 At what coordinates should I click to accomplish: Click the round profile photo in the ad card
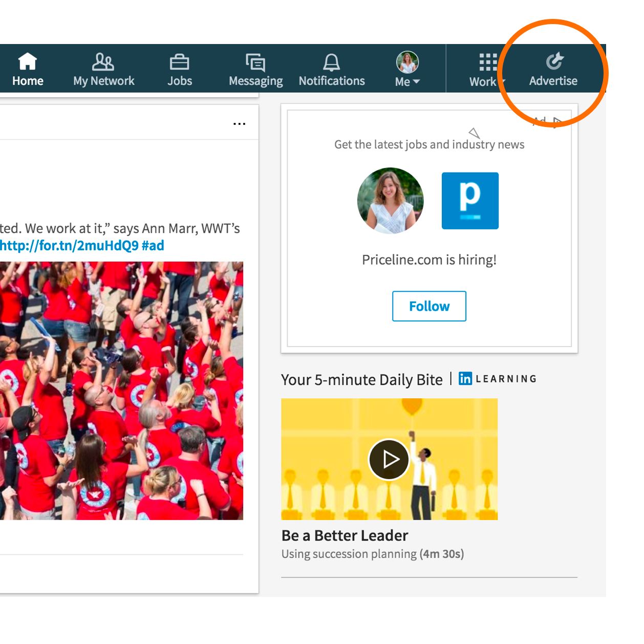pyautogui.click(x=391, y=201)
